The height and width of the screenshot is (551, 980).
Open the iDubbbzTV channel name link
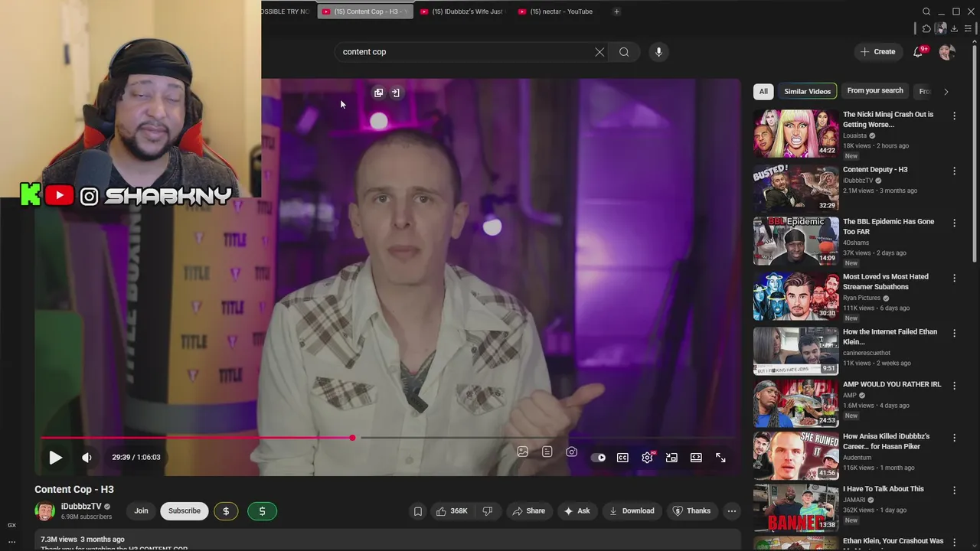[81, 507]
